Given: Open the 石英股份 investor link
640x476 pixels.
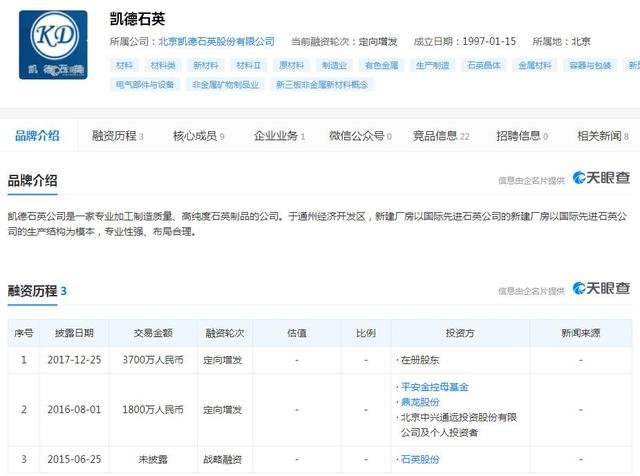Looking at the screenshot, I should 420,459.
